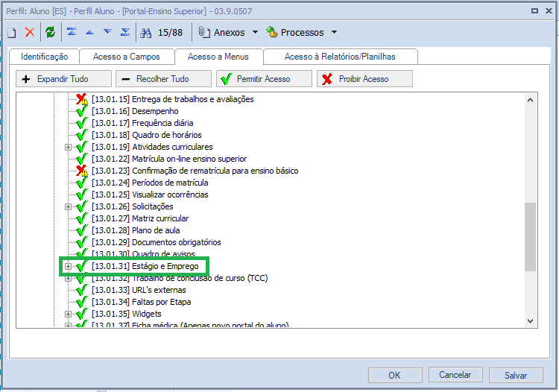Click green checkmark icon of Faltas por Etapa
The width and height of the screenshot is (559, 392).
(82, 302)
